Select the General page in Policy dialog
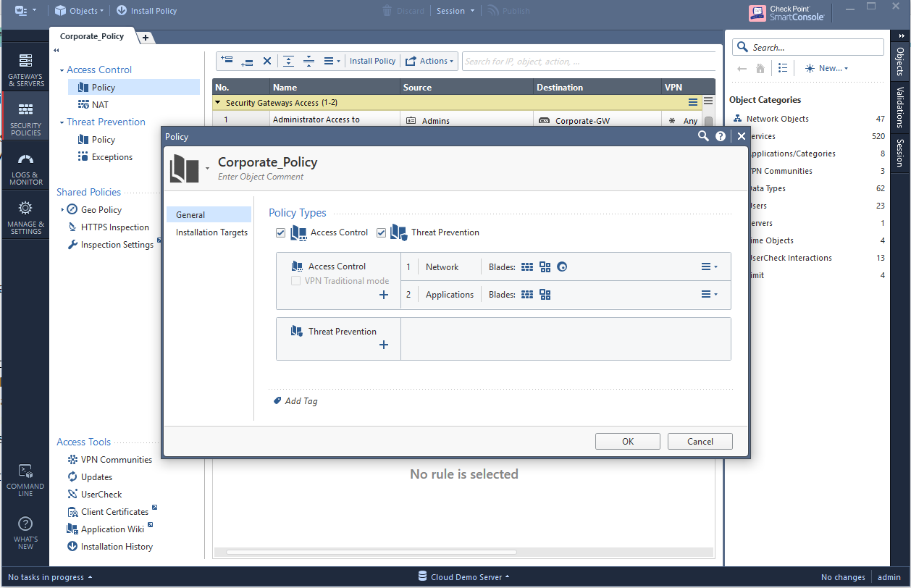The width and height of the screenshot is (911, 588). point(209,214)
